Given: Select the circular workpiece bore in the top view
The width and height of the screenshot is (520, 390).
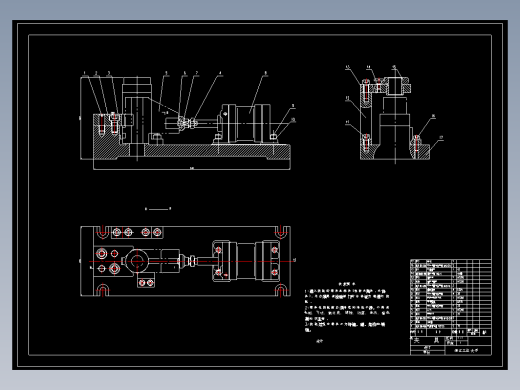Looking at the screenshot, I should 137,261.
